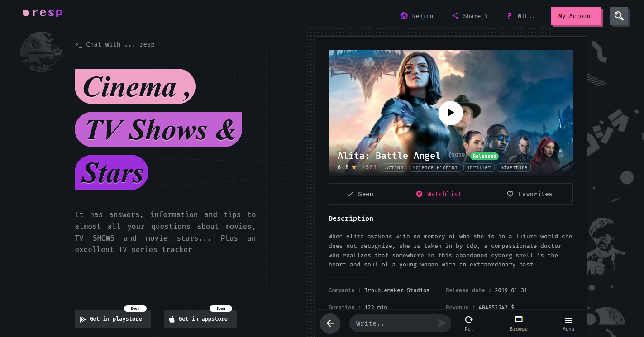Open the resp logo home link
Image resolution: width=644 pixels, height=337 pixels.
[43, 13]
